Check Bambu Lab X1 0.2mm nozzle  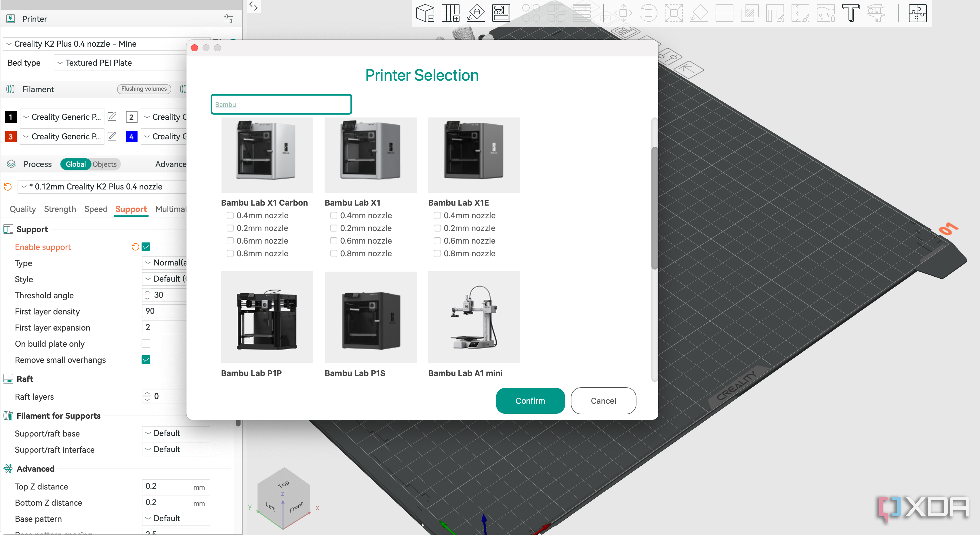pos(334,228)
